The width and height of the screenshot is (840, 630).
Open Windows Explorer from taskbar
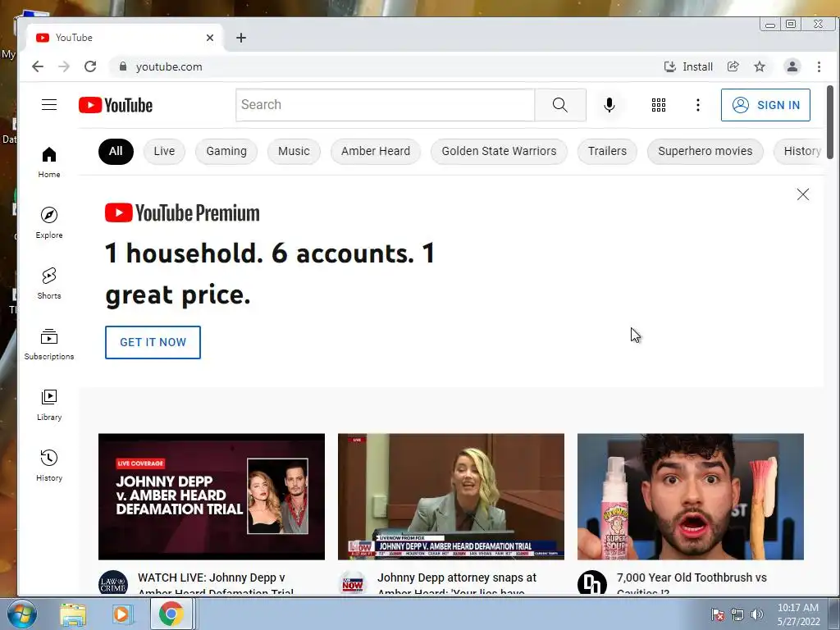pos(73,614)
